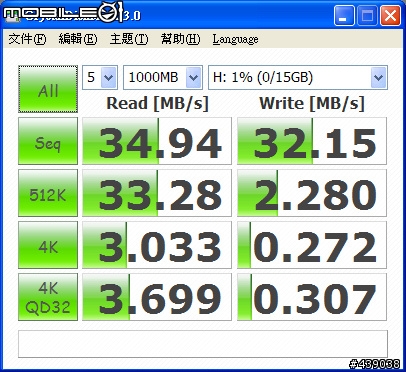
Task: Select the Seq read value 34.94
Action: click(x=157, y=141)
